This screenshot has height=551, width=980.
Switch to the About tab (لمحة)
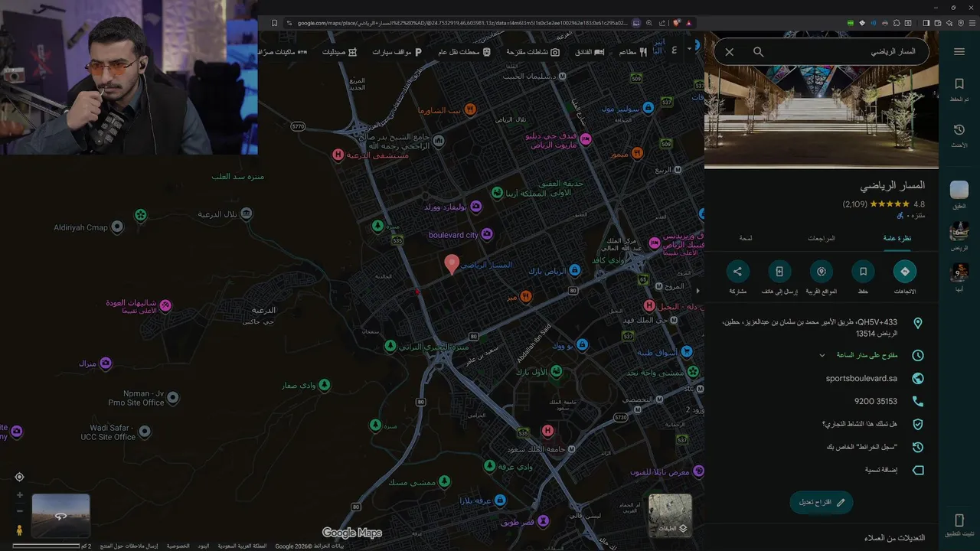click(745, 238)
